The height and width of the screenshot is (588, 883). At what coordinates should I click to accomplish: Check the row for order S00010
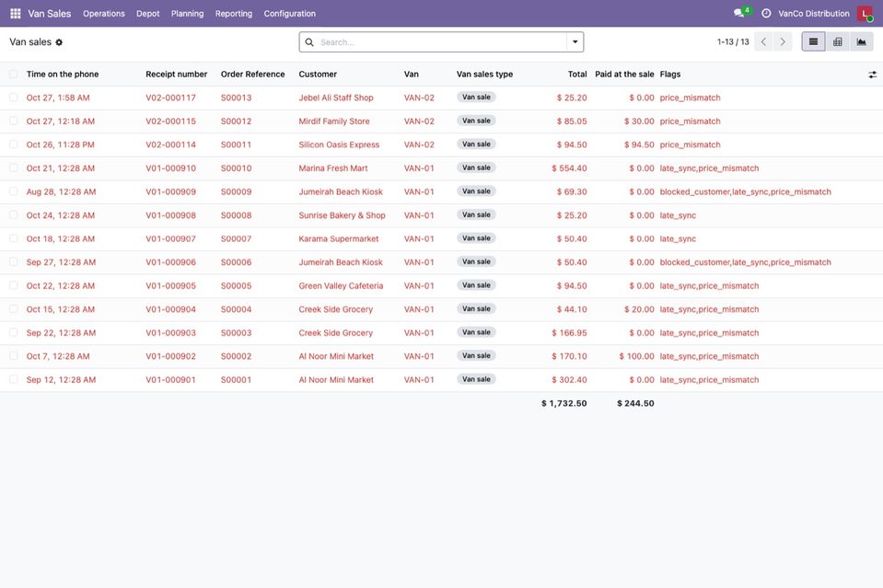click(14, 168)
